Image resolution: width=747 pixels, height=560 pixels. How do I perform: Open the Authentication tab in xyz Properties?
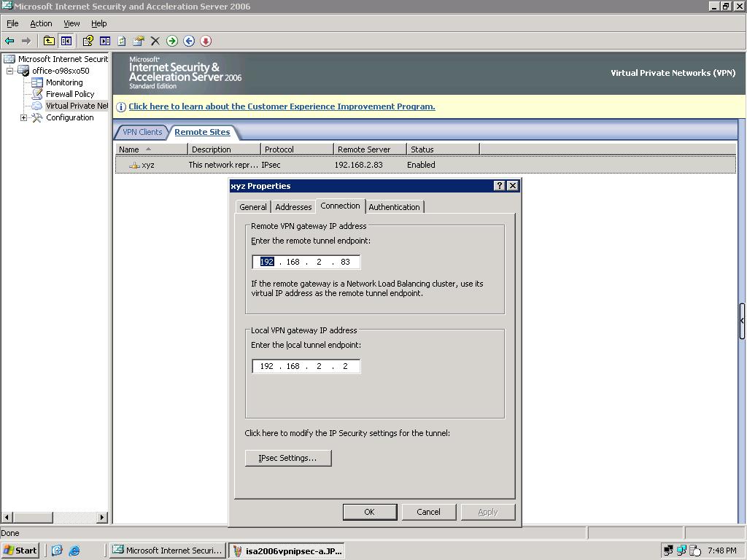[394, 207]
